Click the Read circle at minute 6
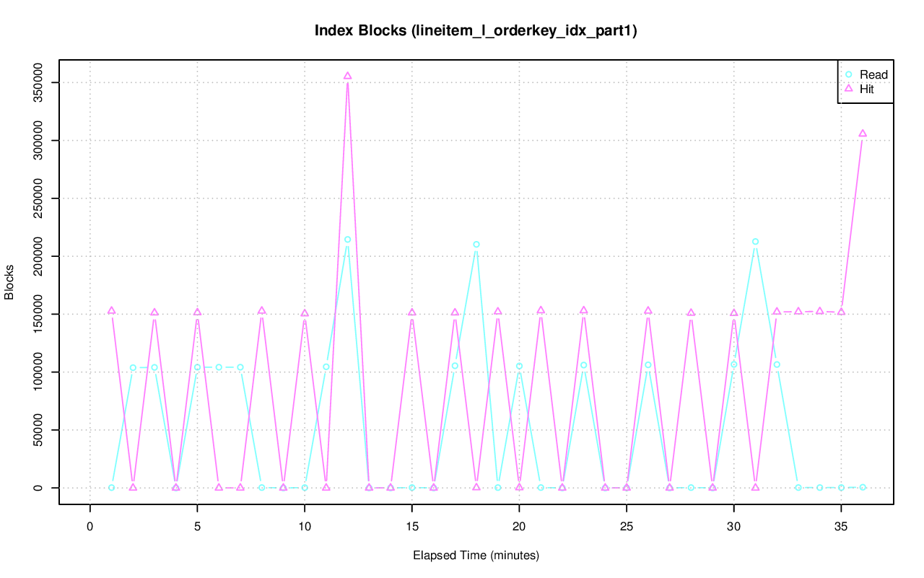This screenshot has width=924, height=578. [219, 367]
